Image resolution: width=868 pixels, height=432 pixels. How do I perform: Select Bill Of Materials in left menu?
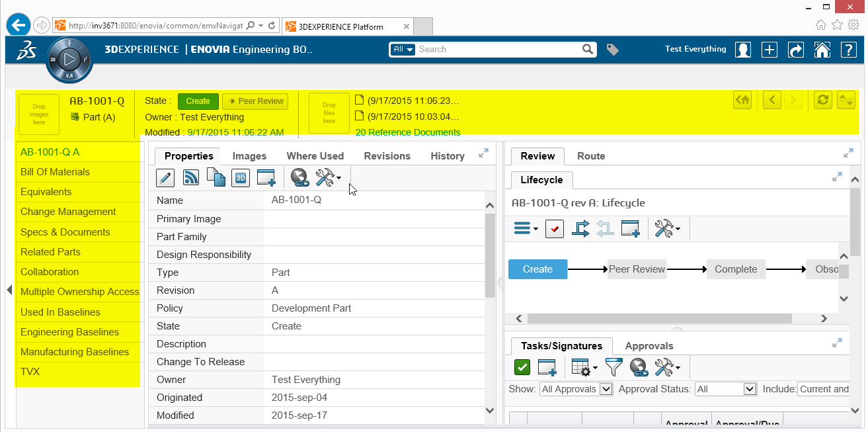tap(55, 172)
